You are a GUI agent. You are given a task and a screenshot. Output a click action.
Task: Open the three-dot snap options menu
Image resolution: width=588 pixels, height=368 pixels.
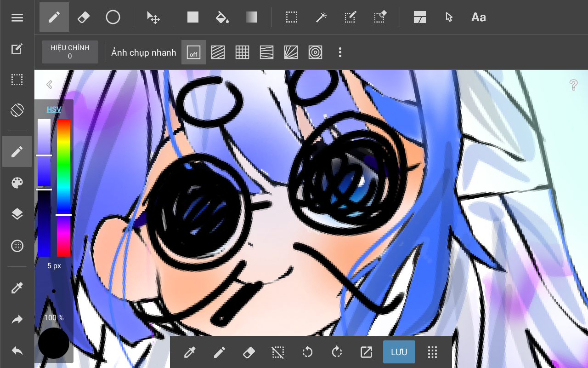pyautogui.click(x=340, y=52)
